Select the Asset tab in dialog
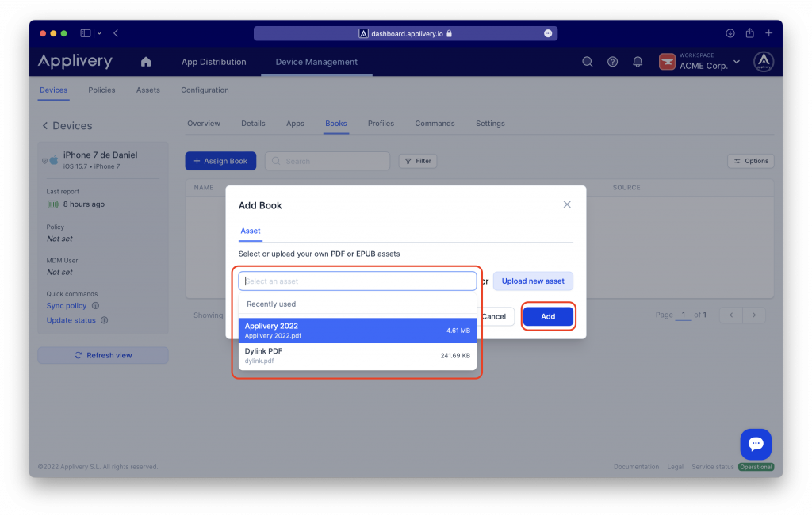 click(250, 231)
